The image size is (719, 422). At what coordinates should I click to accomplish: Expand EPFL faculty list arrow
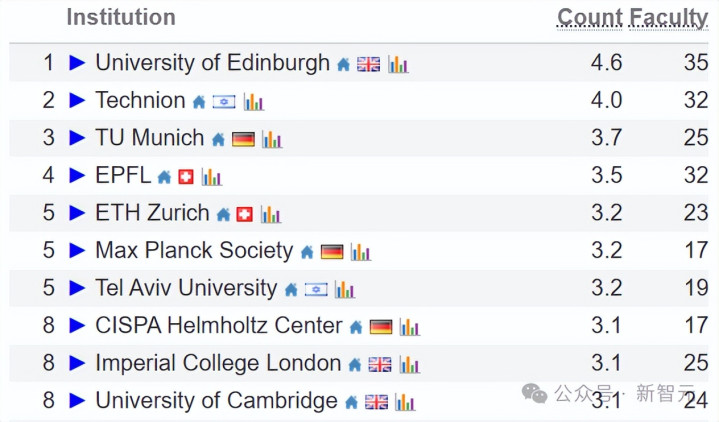coord(77,176)
